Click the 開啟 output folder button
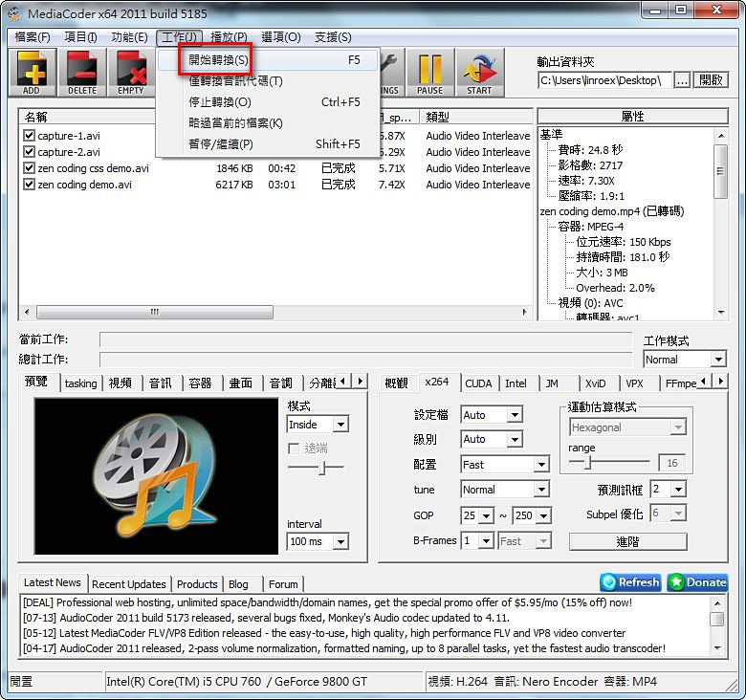 [x=711, y=80]
